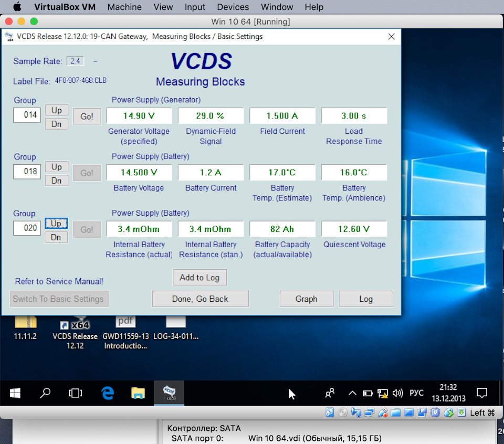Click the VirtualBox mouse integration status icon
Viewport: 504px width, 444px height.
click(x=448, y=412)
